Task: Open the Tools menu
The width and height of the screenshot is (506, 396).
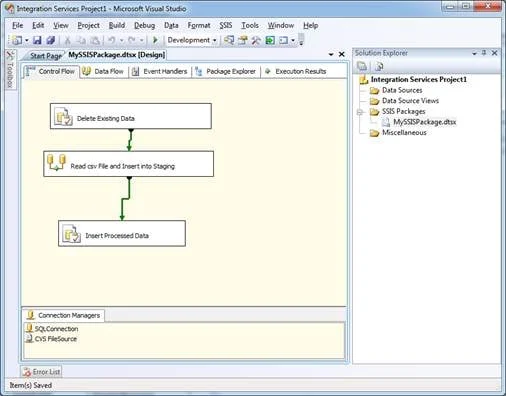Action: pyautogui.click(x=250, y=25)
